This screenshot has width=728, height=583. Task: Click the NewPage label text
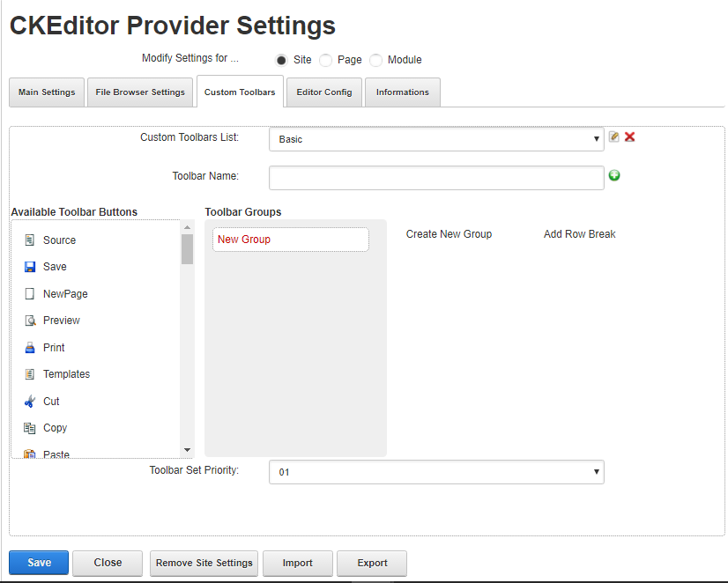point(65,294)
